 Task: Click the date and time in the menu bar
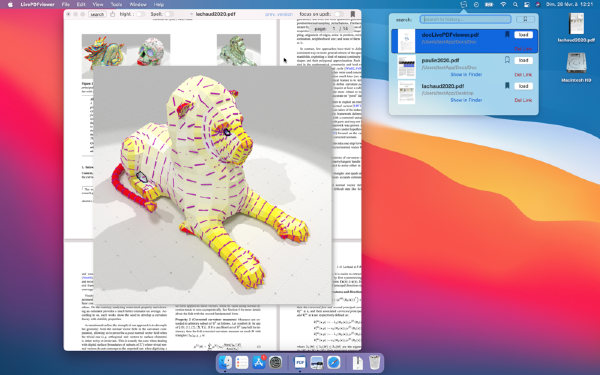(x=569, y=5)
